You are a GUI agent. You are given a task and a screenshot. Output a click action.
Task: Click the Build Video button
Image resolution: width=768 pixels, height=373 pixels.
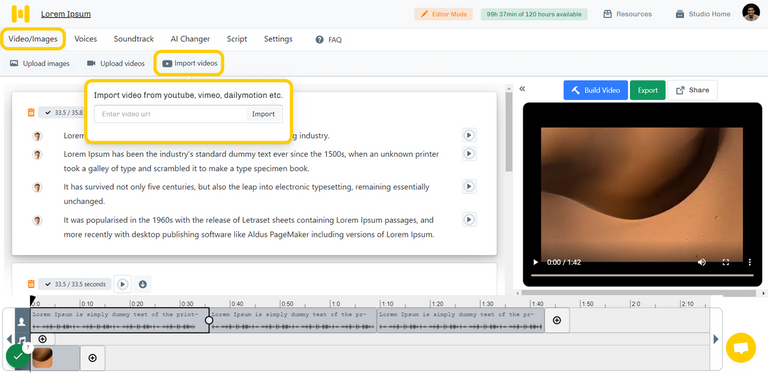pos(596,90)
